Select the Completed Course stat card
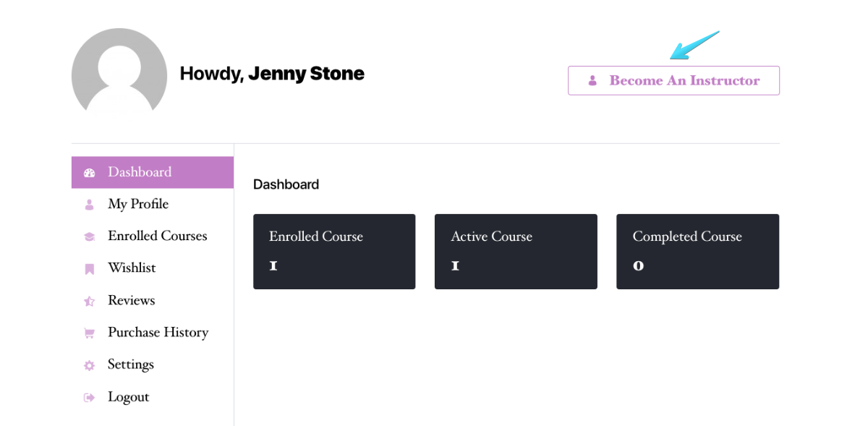The width and height of the screenshot is (868, 426). click(x=697, y=252)
